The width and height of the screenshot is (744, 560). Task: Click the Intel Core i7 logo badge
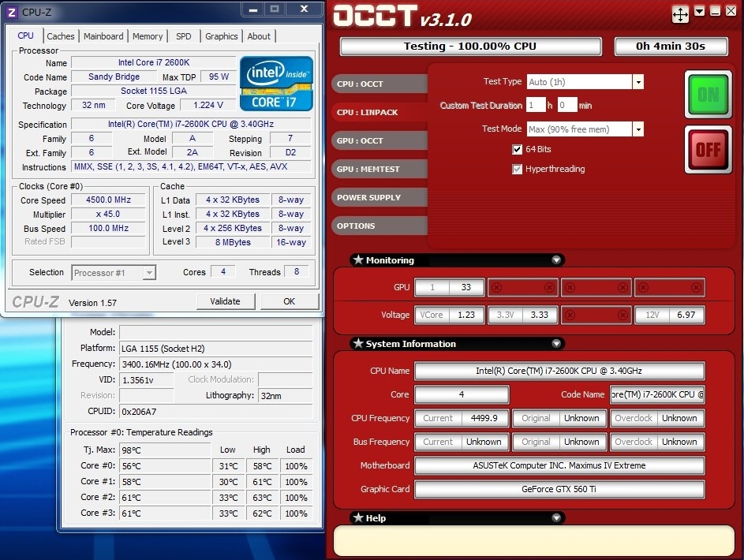276,84
